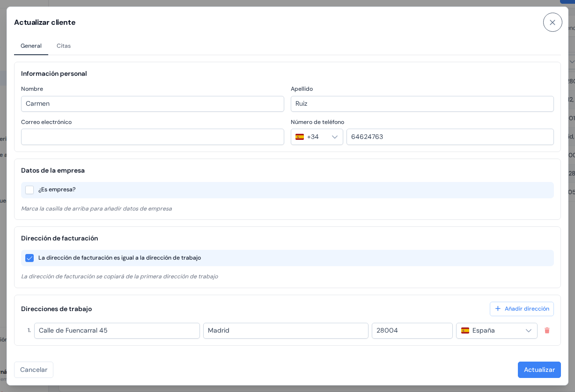Screen dimensions: 575x392
Task: Enable the ¿Es empresa? checkbox
Action: (29, 190)
